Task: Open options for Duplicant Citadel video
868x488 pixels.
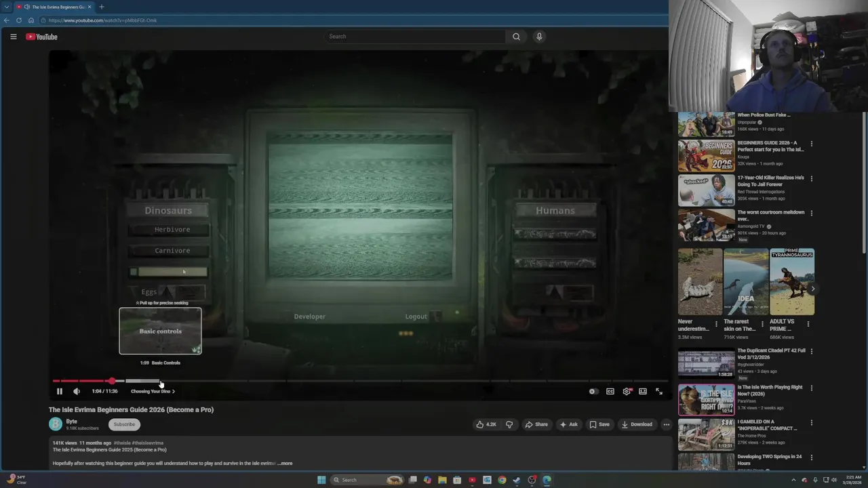Action: tap(811, 351)
